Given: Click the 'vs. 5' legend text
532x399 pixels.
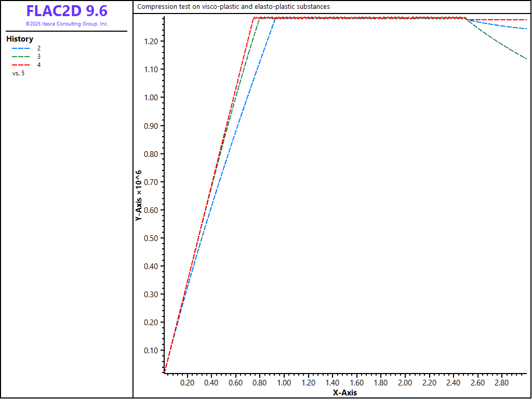Looking at the screenshot, I should (18, 73).
